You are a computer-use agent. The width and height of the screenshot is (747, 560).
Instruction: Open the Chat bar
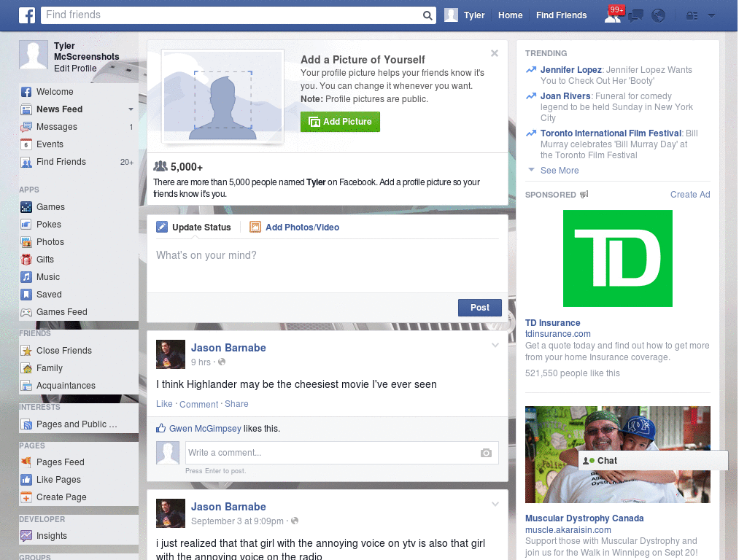point(653,461)
